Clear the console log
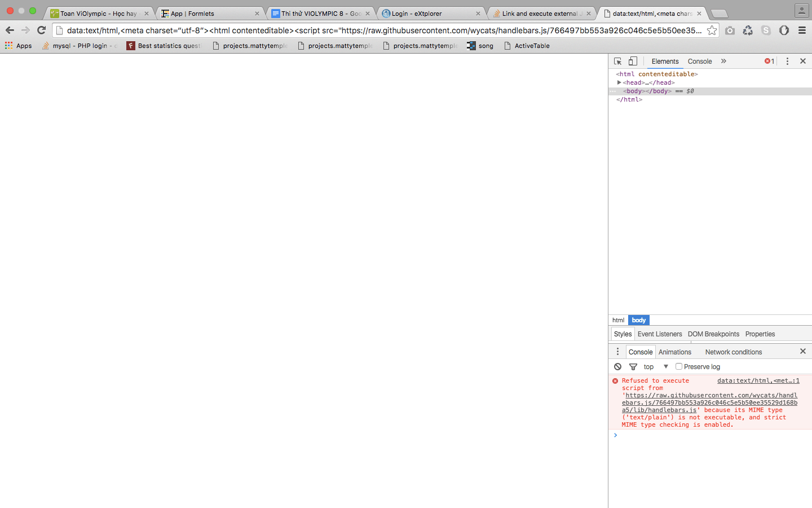This screenshot has width=812, height=508. [618, 367]
